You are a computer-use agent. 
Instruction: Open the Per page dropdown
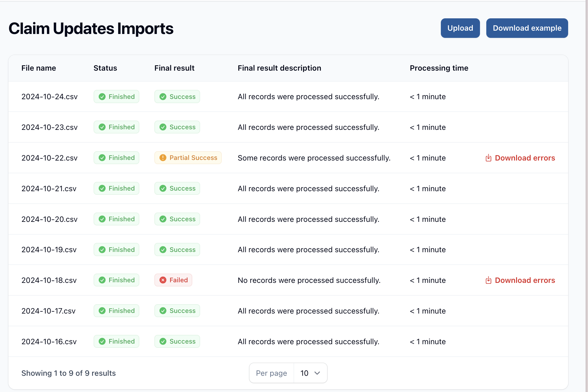click(310, 373)
